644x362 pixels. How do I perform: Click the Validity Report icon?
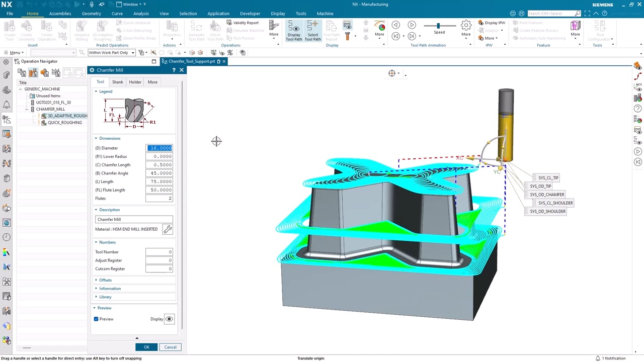pyautogui.click(x=243, y=23)
